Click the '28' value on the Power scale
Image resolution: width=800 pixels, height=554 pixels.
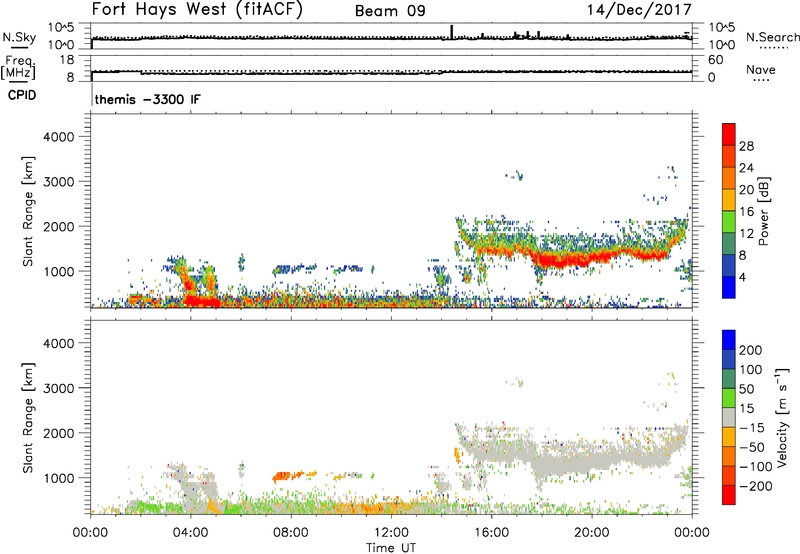tap(746, 146)
